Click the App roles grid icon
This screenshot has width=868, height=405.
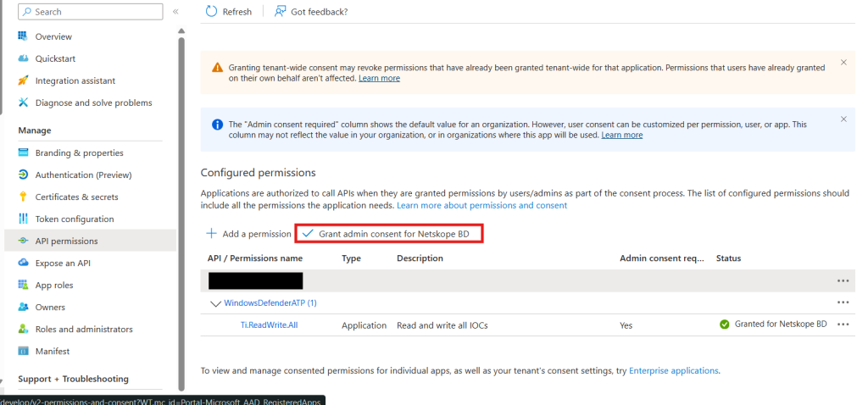23,286
